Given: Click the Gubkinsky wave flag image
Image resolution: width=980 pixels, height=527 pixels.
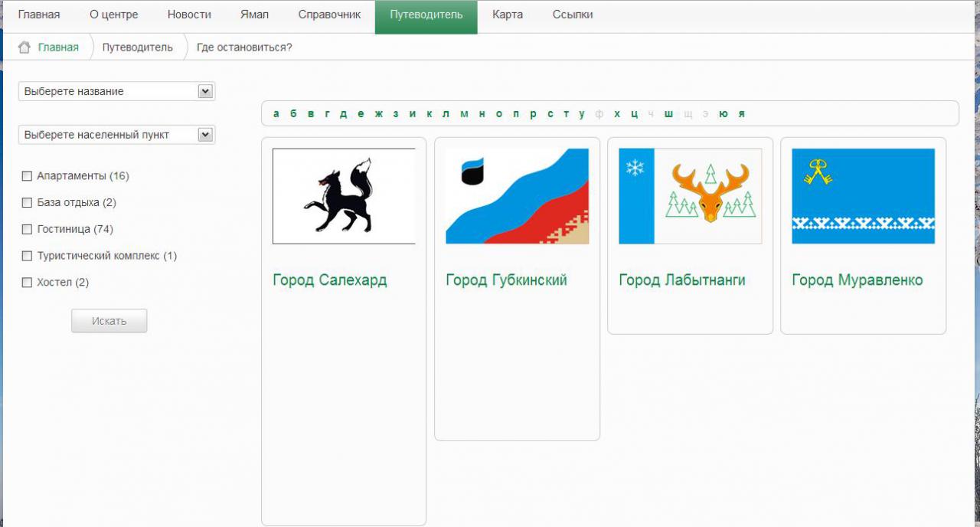Looking at the screenshot, I should click(517, 196).
